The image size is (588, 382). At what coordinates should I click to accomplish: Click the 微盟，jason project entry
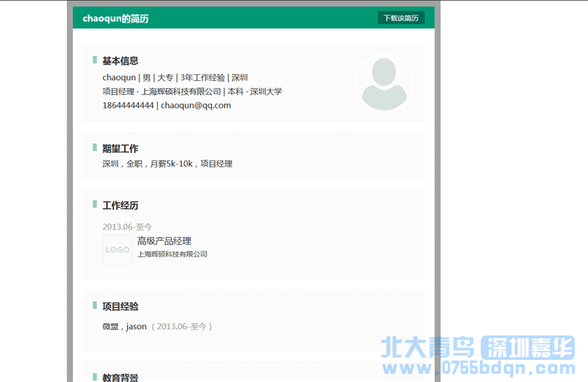(125, 326)
